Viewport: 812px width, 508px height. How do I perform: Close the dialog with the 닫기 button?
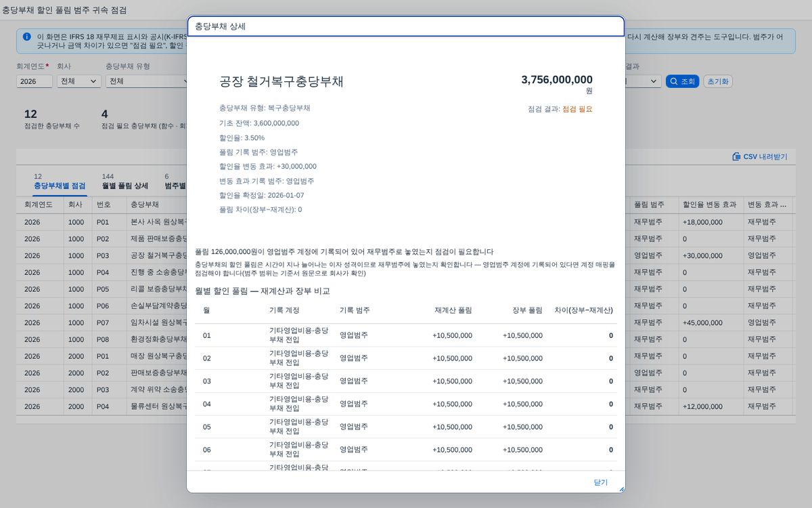click(x=601, y=482)
